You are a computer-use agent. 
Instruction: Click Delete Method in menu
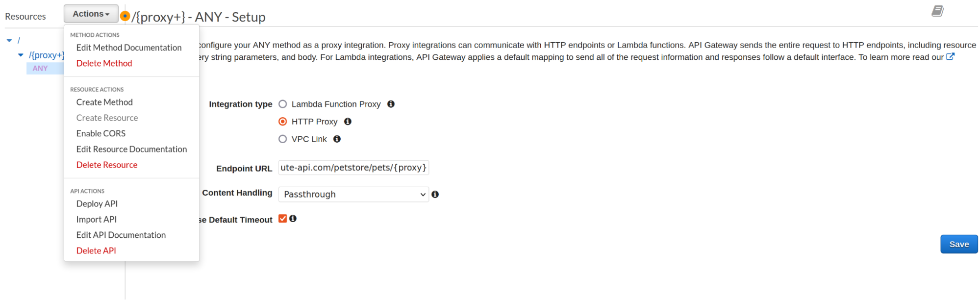pyautogui.click(x=104, y=63)
